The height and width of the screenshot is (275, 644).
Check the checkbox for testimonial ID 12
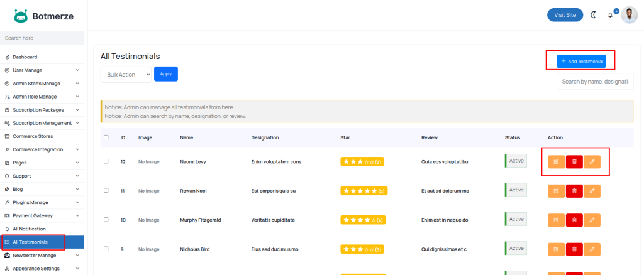106,161
